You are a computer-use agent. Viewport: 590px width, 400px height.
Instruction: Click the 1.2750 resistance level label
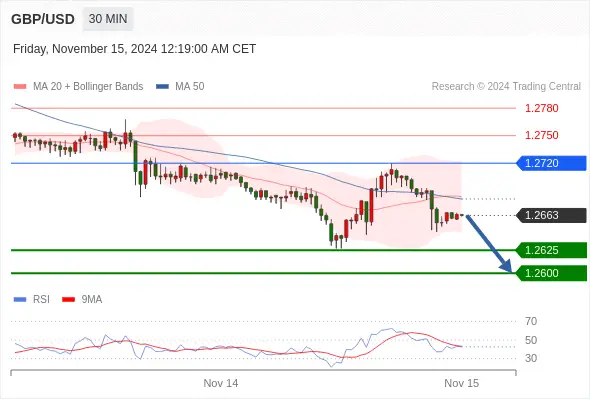tap(541, 135)
